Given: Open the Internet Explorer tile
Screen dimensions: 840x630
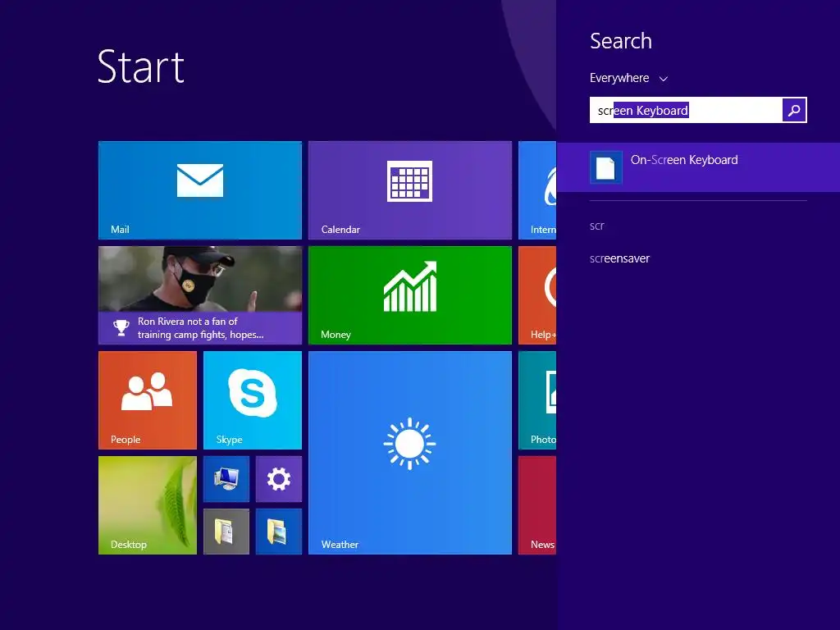Looking at the screenshot, I should pyautogui.click(x=537, y=190).
